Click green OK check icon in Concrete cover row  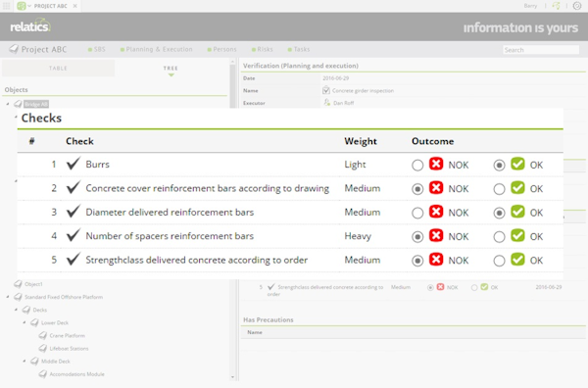517,187
